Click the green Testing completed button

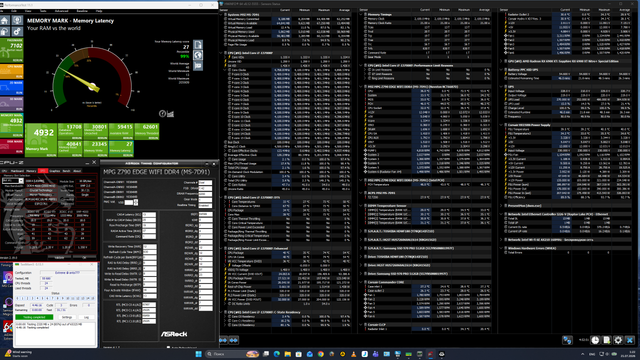[x=34, y=317]
